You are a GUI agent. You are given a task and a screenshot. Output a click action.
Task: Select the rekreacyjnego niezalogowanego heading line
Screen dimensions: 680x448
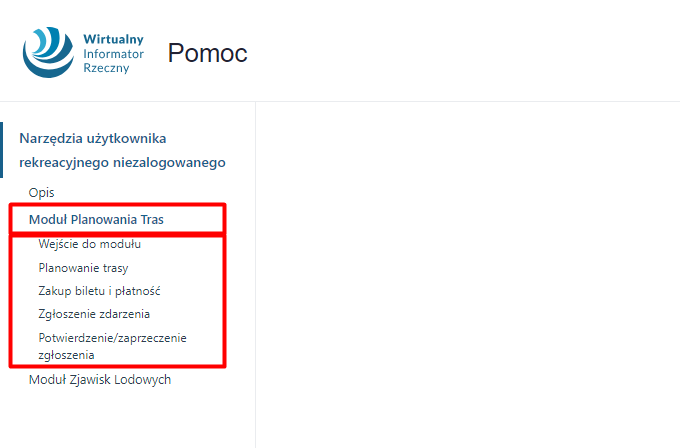click(x=122, y=162)
